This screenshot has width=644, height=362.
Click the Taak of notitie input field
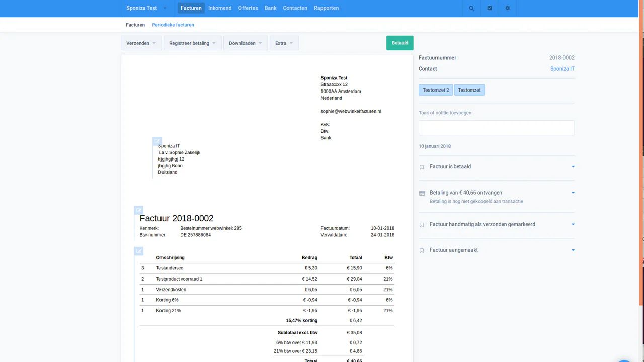[x=496, y=128]
